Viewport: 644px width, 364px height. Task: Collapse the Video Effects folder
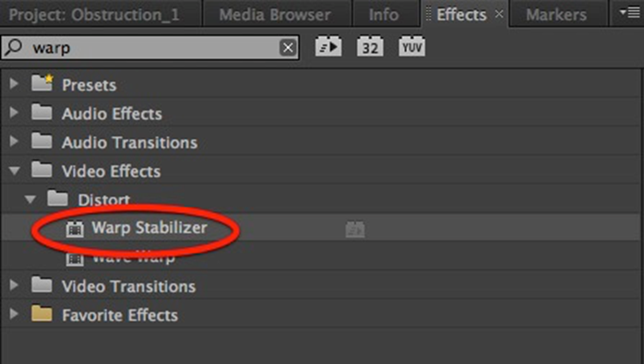(15, 170)
